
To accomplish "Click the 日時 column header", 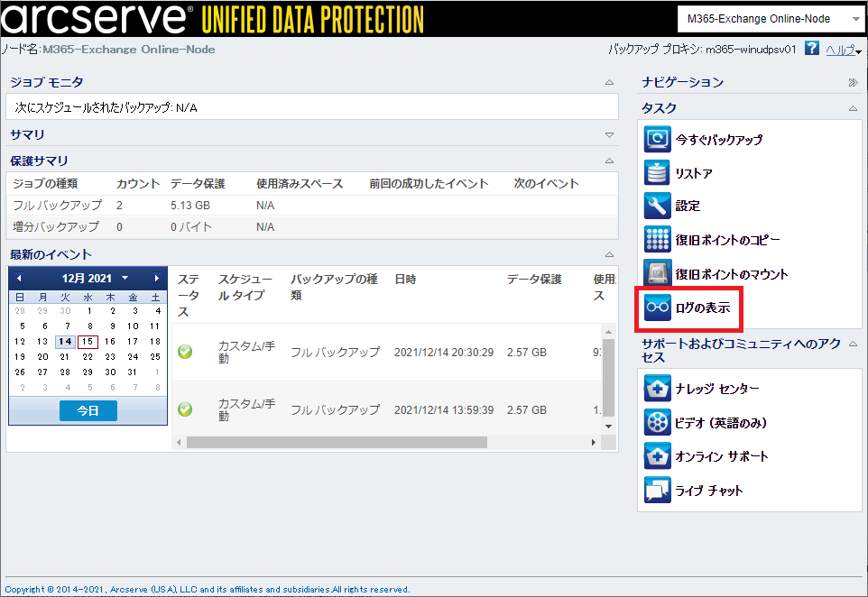I will (x=405, y=280).
